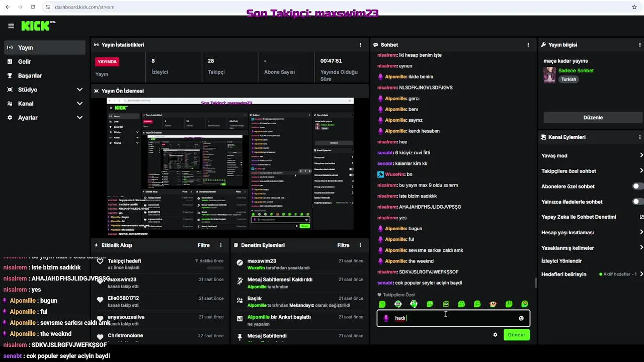The height and width of the screenshot is (362, 644).
Task: Open Yavaş mod settings arrow
Action: [641, 155]
